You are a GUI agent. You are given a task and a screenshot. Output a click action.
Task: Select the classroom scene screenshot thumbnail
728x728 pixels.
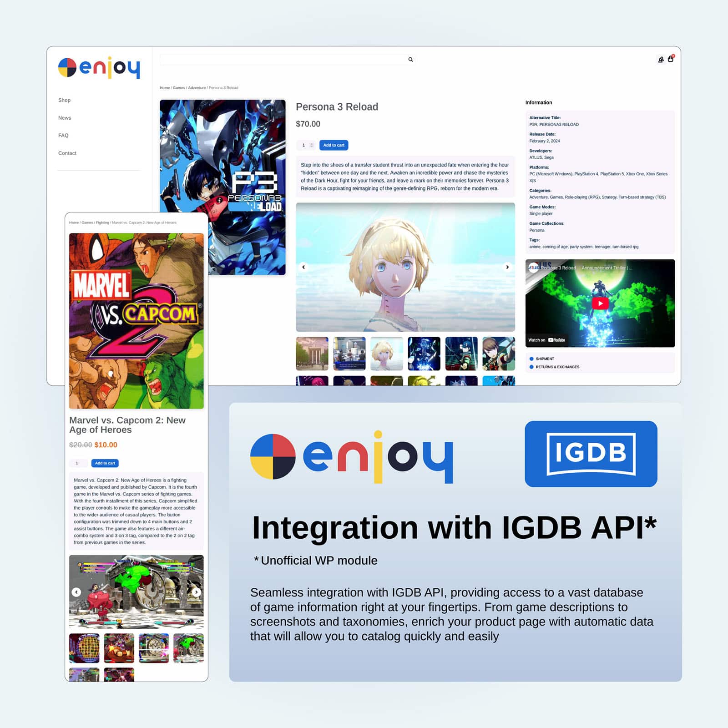[349, 354]
